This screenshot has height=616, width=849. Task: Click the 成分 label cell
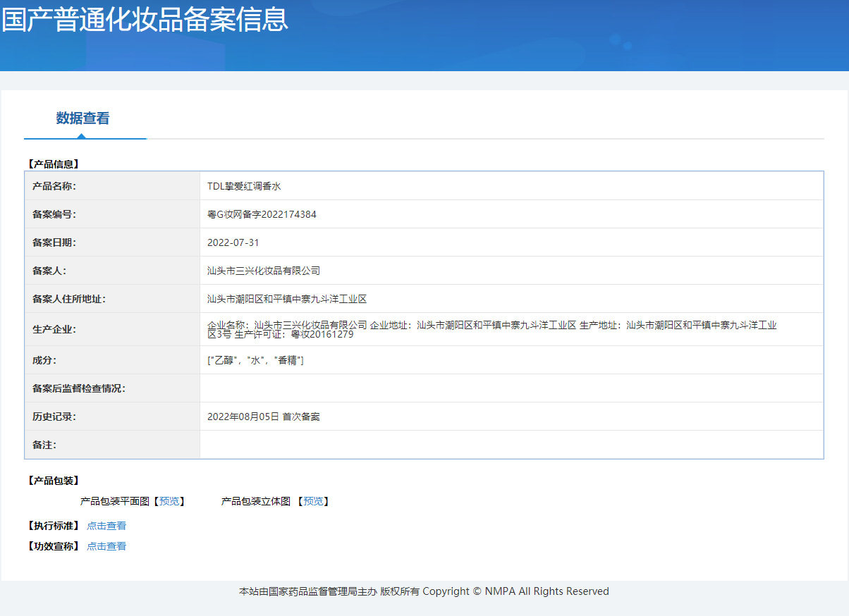[112, 360]
